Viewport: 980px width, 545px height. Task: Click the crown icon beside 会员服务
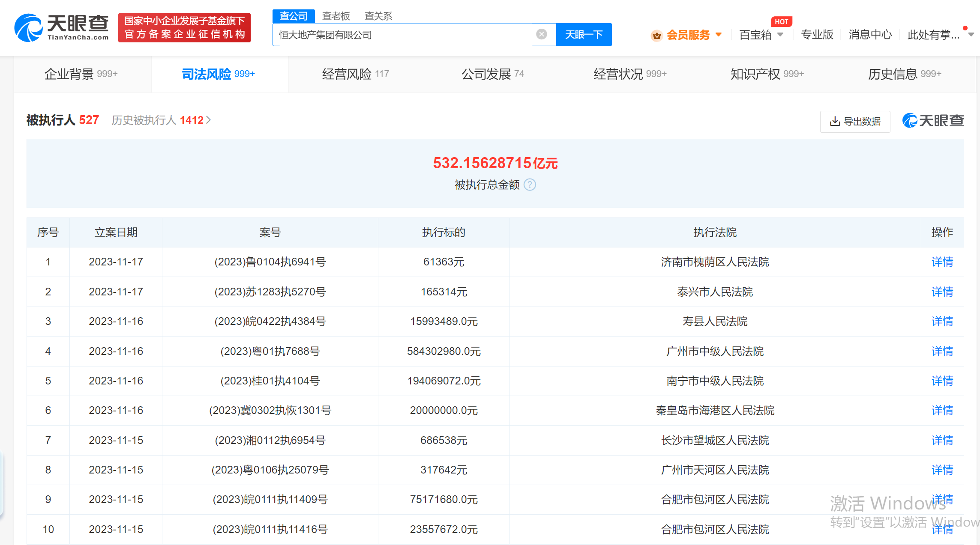coord(656,35)
